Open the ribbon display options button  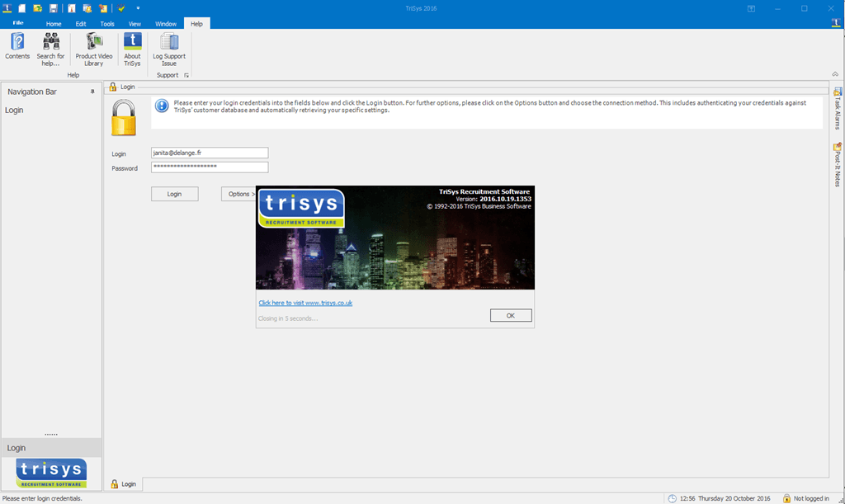point(751,8)
